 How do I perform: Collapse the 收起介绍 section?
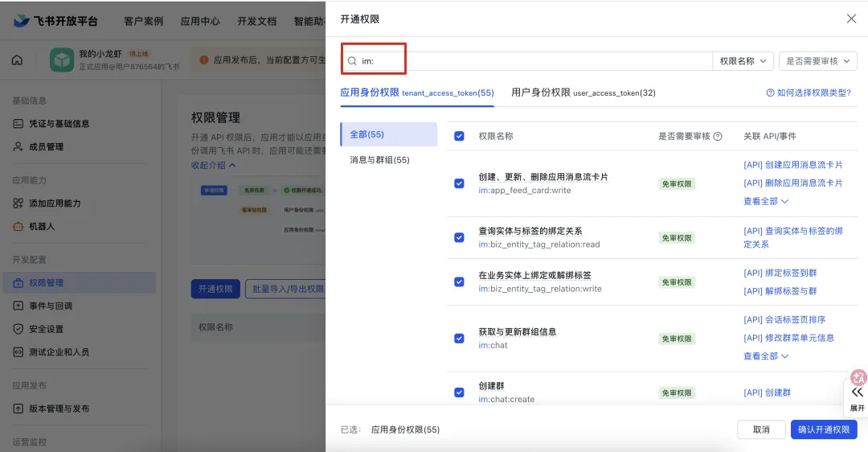(x=213, y=165)
